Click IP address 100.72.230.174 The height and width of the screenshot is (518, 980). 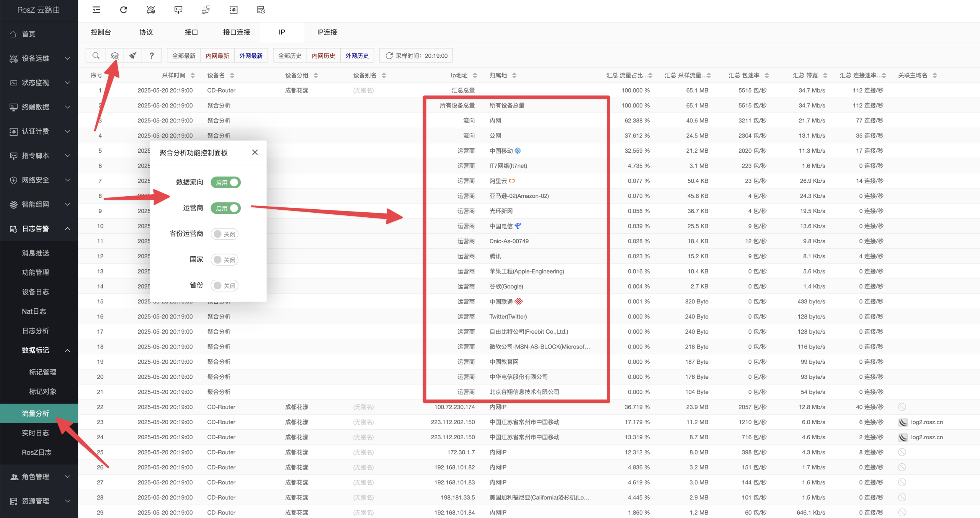pos(454,407)
